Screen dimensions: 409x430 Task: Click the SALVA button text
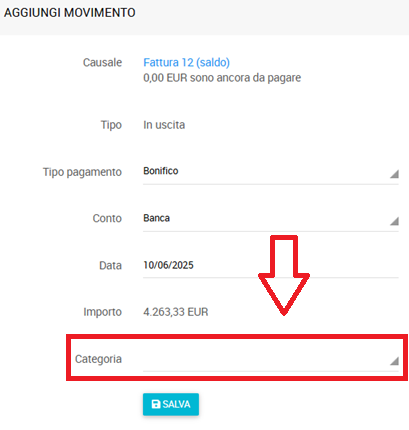click(x=176, y=404)
